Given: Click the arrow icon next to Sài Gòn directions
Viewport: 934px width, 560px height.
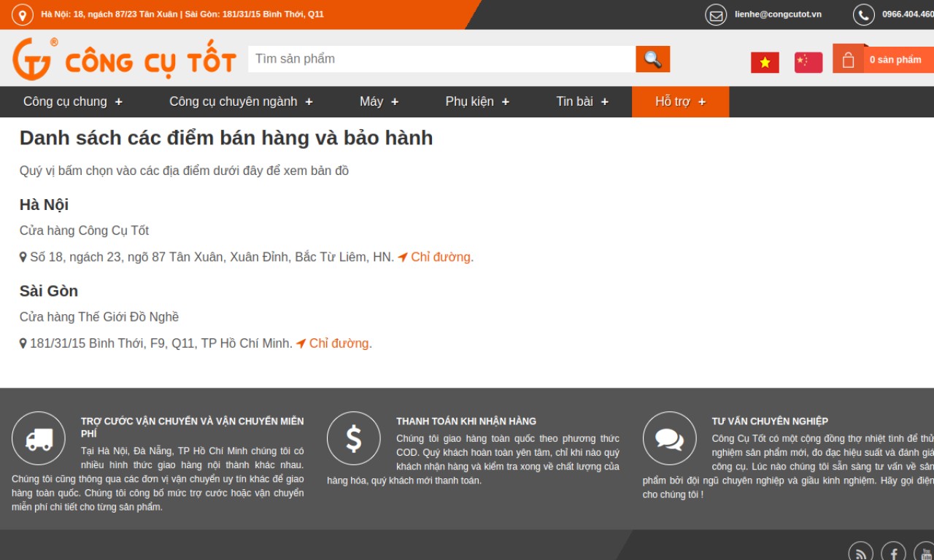Looking at the screenshot, I should (x=301, y=343).
